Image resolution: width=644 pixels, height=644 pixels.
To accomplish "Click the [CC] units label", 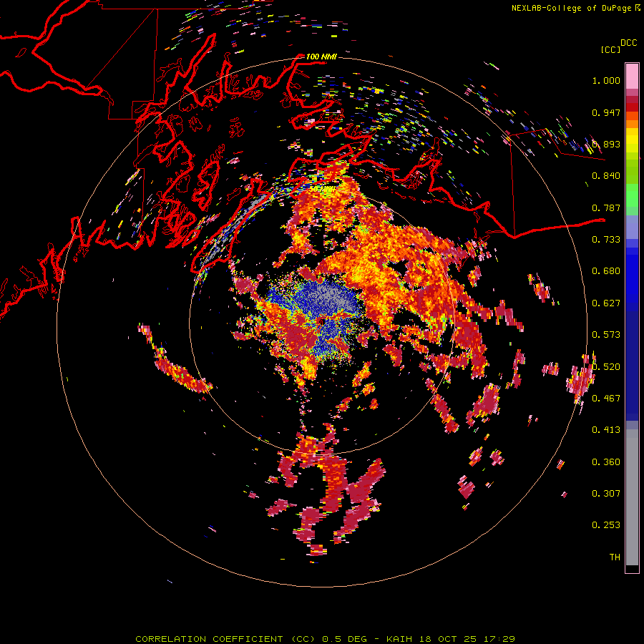I will (610, 49).
